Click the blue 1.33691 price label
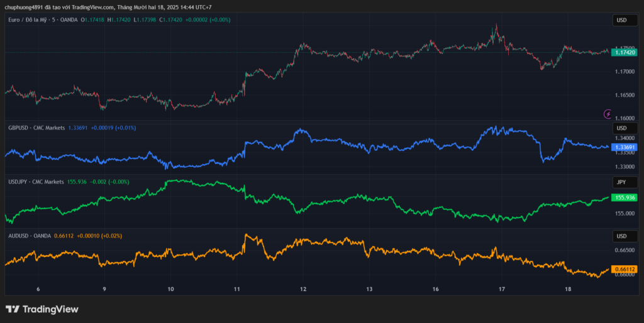Image resolution: width=644 pixels, height=323 pixels. 625,147
